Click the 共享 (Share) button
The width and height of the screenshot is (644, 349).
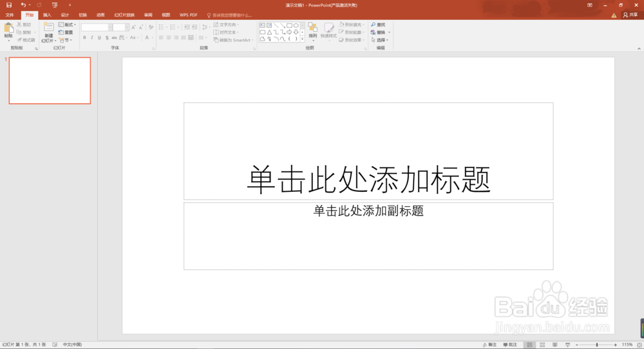tap(630, 15)
